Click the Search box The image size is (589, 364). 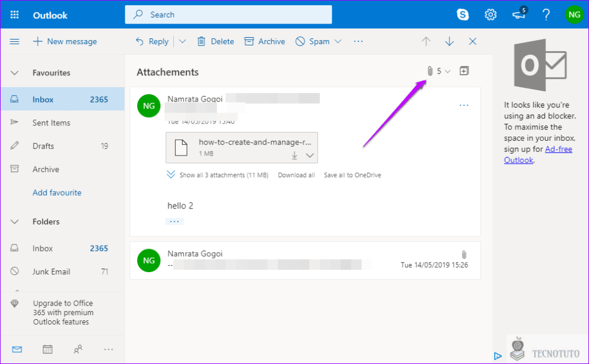click(229, 15)
